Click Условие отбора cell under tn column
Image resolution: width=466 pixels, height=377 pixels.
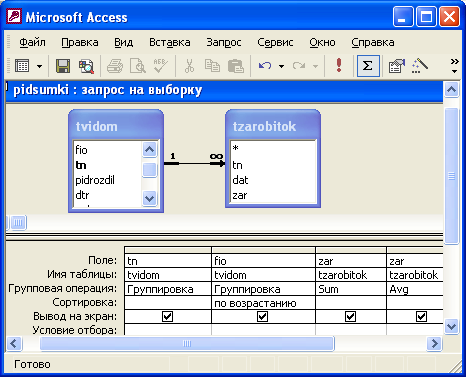(x=168, y=330)
